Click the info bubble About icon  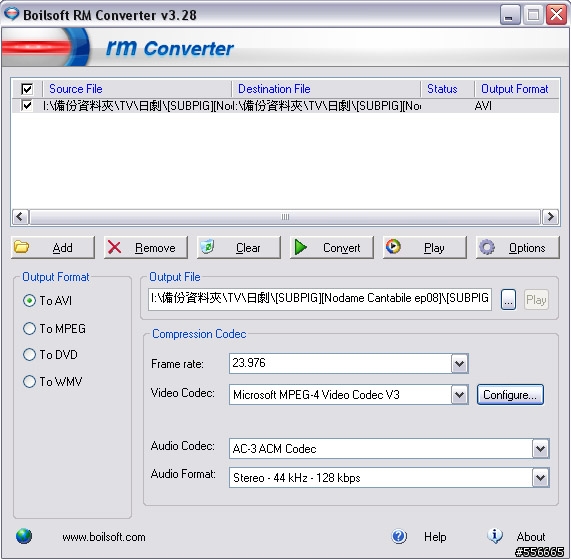coord(495,536)
